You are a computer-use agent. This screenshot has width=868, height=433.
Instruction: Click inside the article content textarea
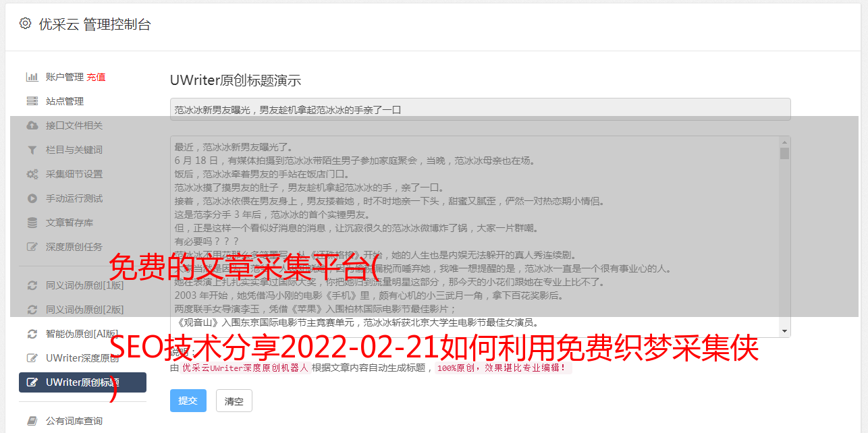click(x=474, y=237)
